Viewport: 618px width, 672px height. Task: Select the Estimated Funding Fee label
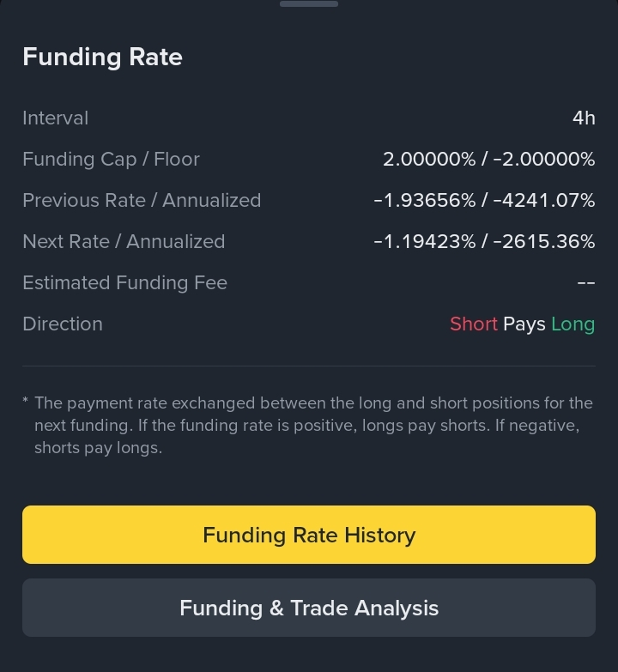pyautogui.click(x=124, y=283)
